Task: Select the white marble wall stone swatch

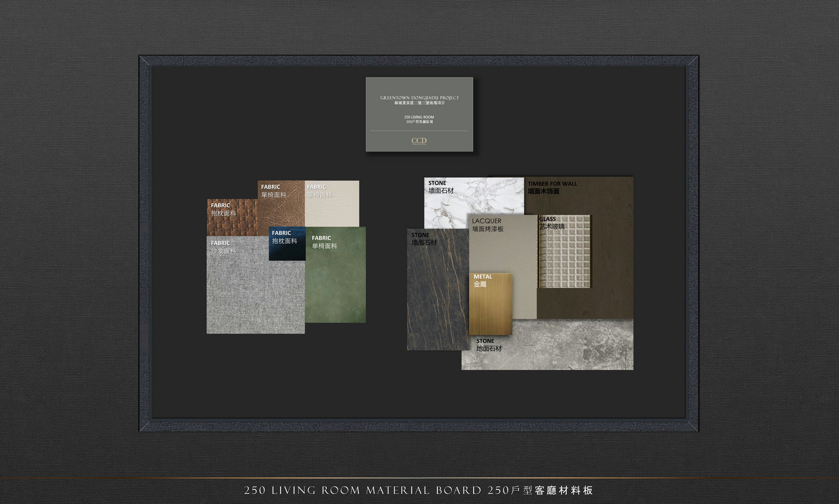Action: (x=481, y=197)
